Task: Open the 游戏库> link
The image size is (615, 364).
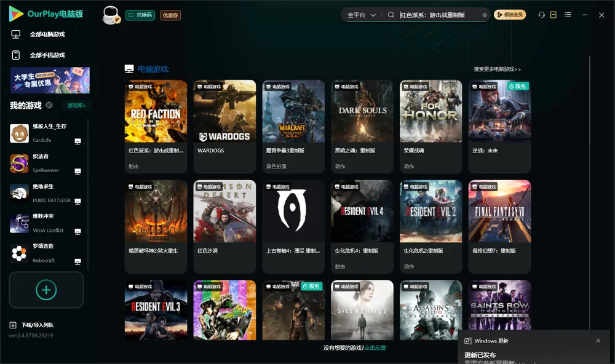Action: coord(76,106)
